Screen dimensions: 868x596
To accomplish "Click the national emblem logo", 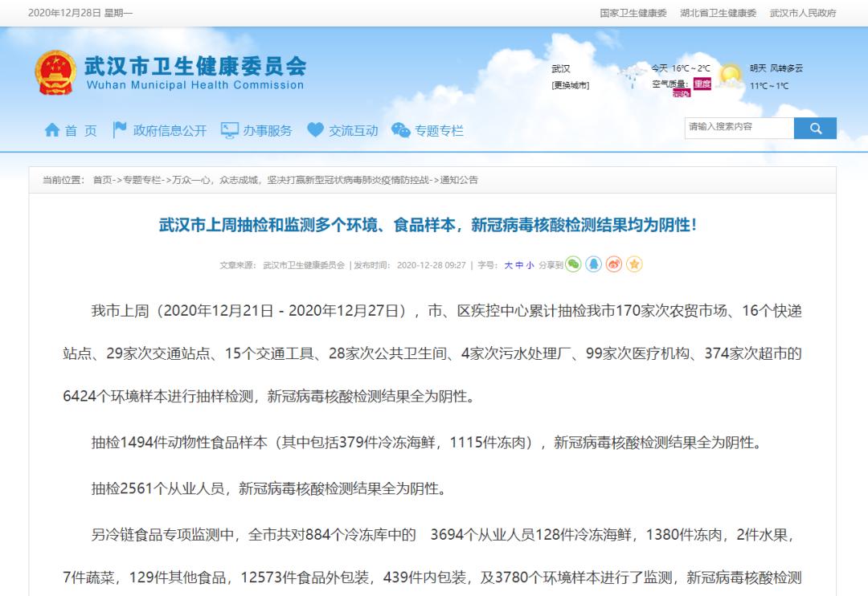I will [x=55, y=72].
